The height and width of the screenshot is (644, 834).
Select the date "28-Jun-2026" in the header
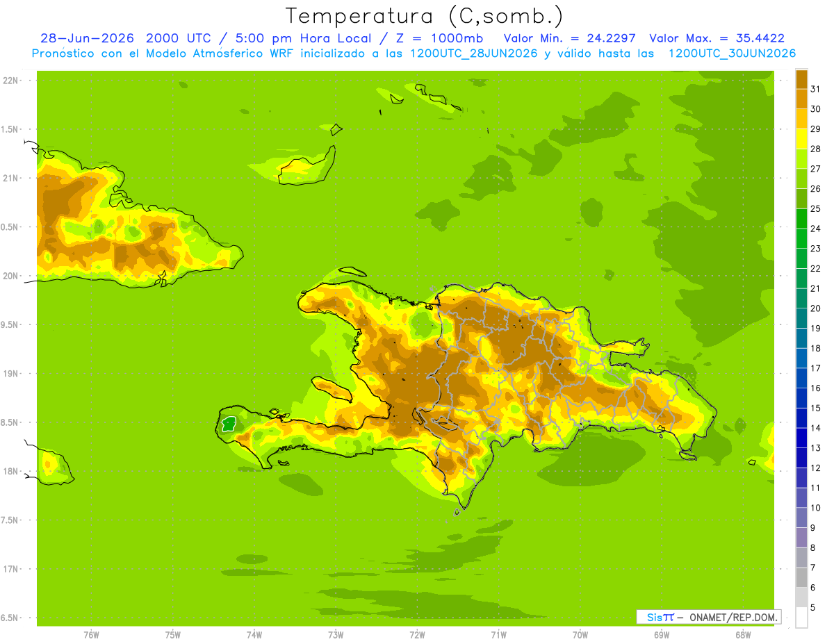tap(87, 38)
